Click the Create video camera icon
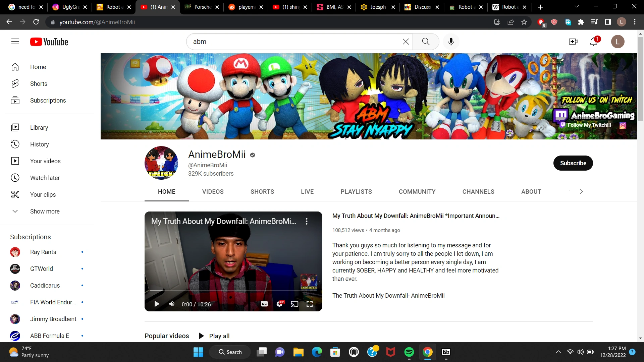 573,42
